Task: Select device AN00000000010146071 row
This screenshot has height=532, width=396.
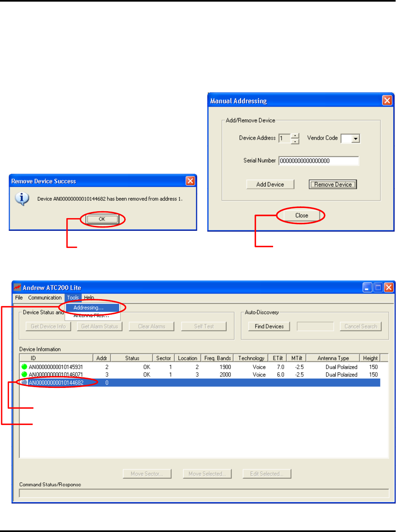Action: [200, 374]
